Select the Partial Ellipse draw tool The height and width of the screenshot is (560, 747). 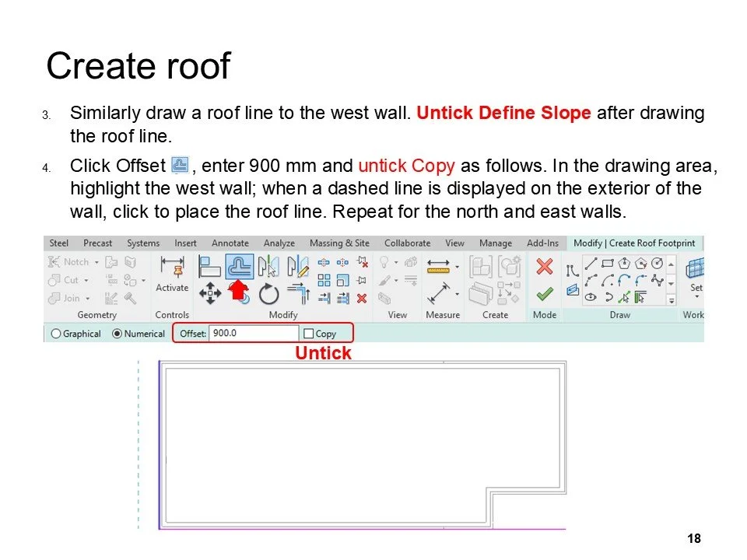point(608,297)
